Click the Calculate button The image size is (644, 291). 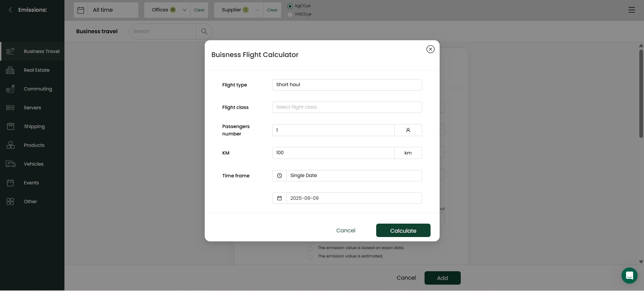click(x=403, y=230)
